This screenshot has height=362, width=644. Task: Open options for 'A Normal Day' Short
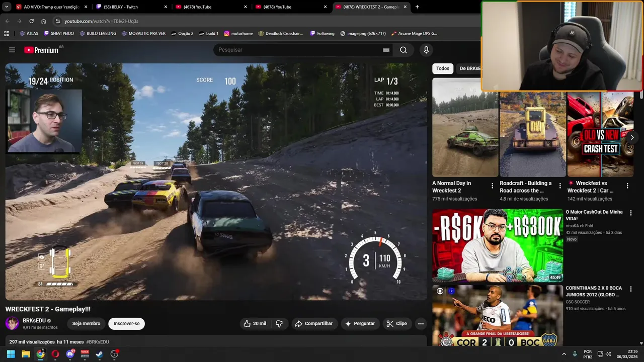[493, 186]
